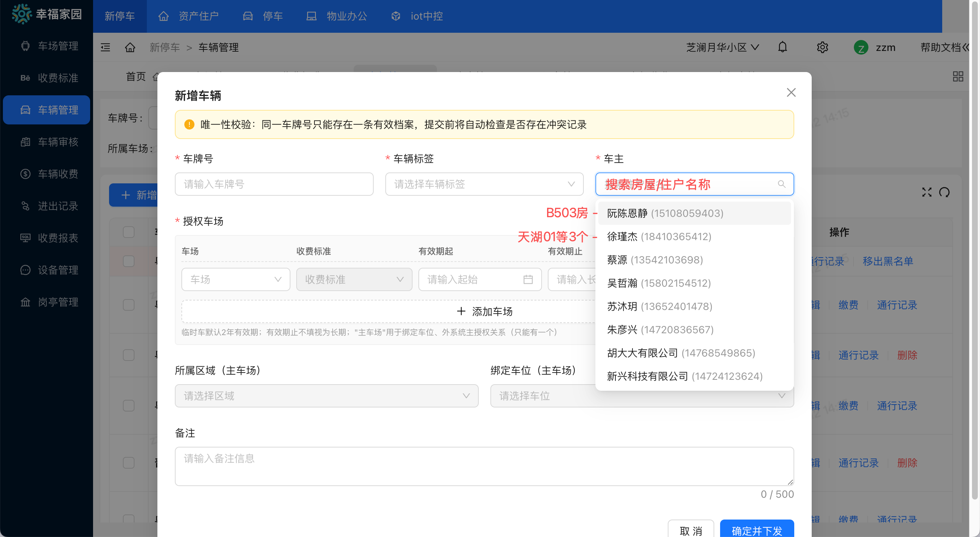Toggle fullscreen table icon
Viewport: 980px width, 537px height.
[927, 192]
